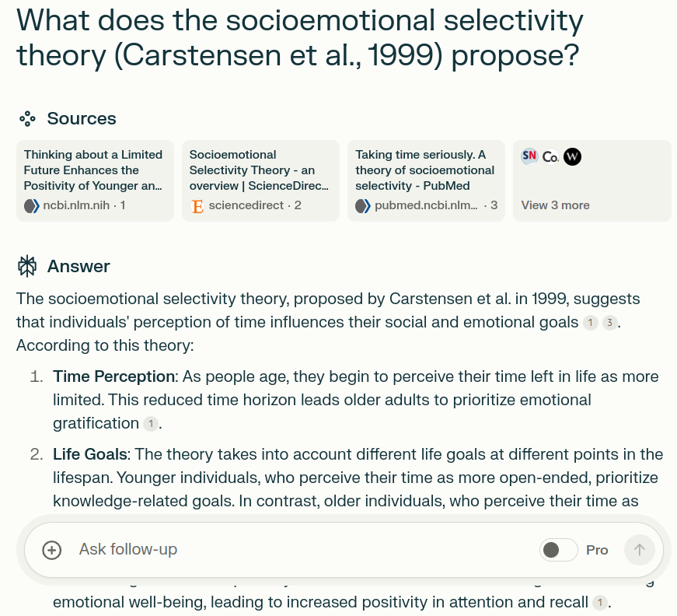
Task: Click the ScienceDirect favicon on source card
Action: pyautogui.click(x=197, y=206)
